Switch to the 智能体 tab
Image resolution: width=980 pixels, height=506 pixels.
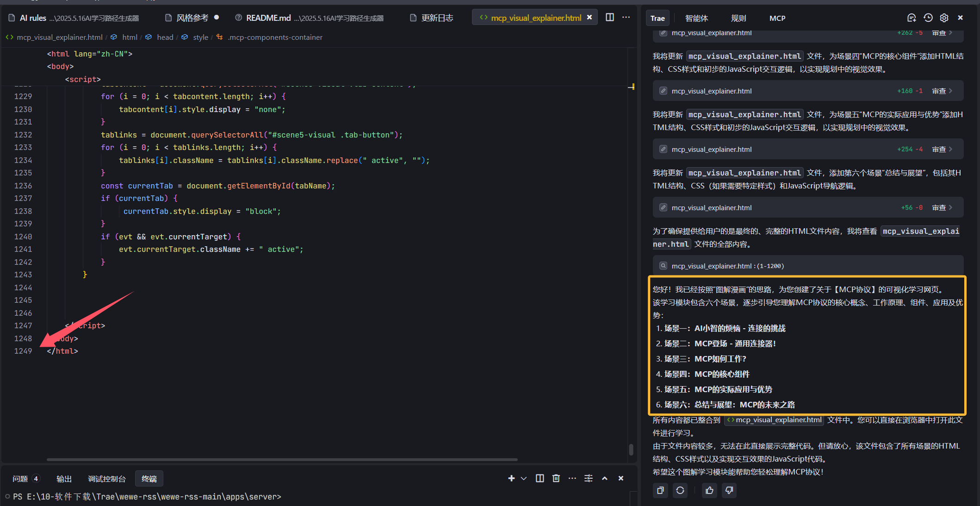point(696,18)
